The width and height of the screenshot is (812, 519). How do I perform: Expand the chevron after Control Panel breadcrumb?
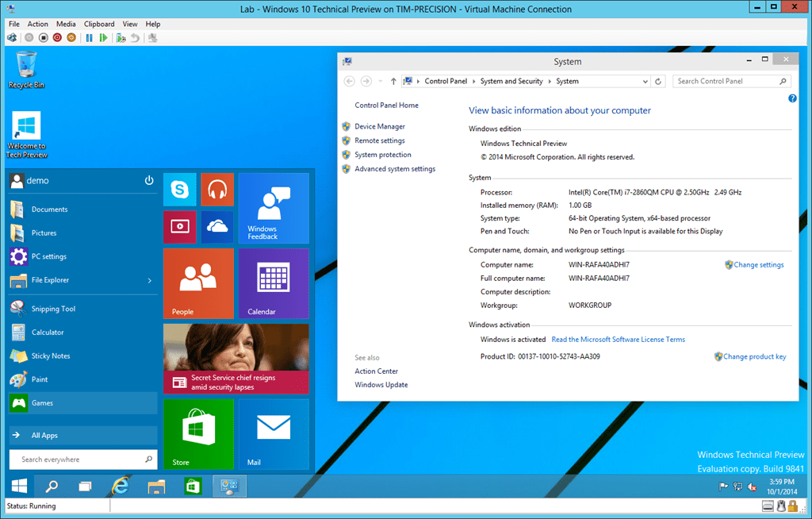point(473,82)
